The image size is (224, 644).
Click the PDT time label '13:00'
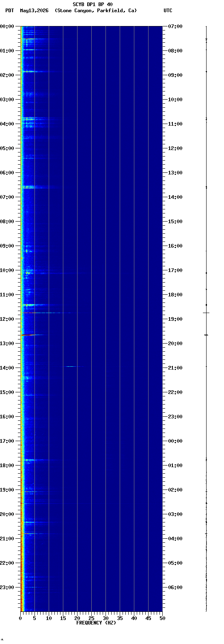point(7,344)
